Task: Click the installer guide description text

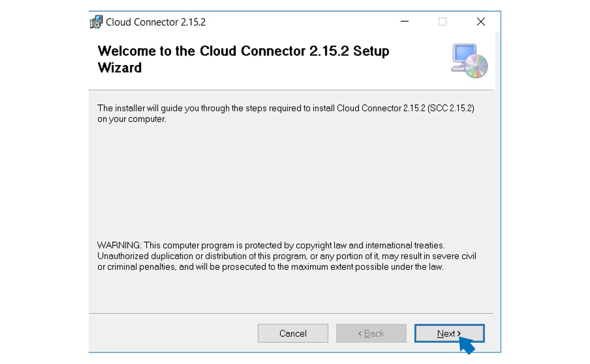Action: click(x=286, y=113)
